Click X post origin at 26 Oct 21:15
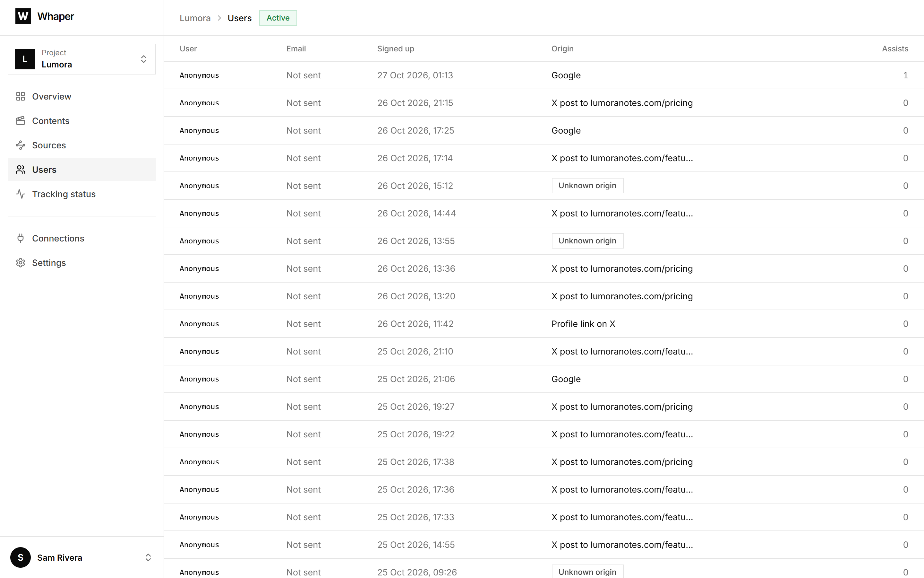Viewport: 924px width, 578px height. (622, 103)
